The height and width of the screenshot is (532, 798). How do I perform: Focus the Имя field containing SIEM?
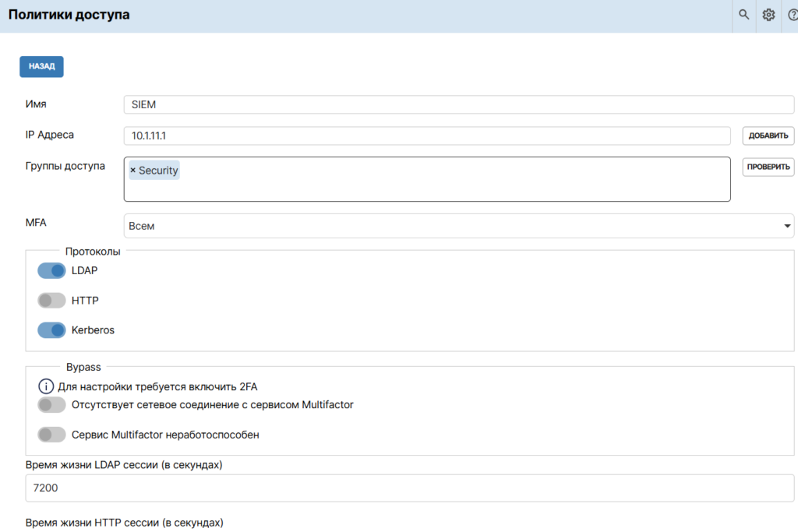(x=458, y=104)
